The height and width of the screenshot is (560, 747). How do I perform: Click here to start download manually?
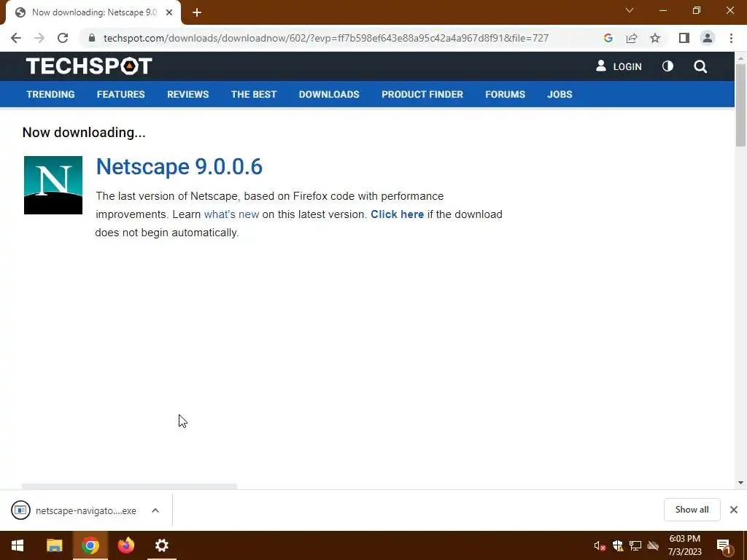click(x=398, y=214)
